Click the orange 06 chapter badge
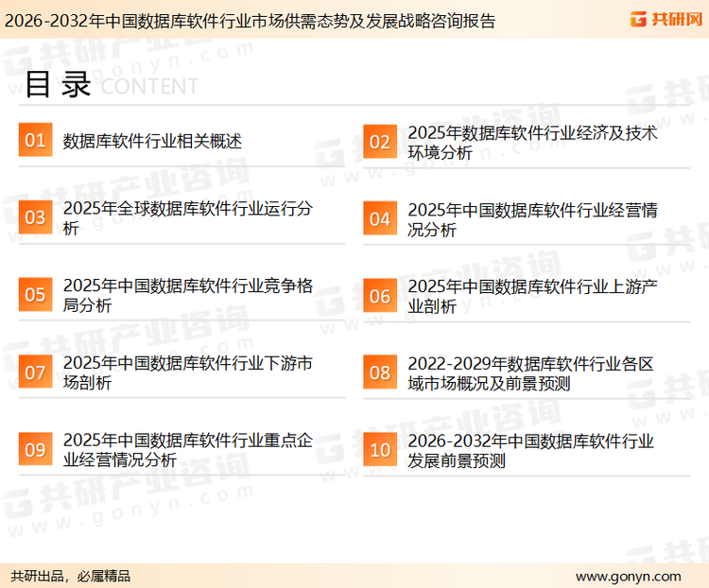Image resolution: width=709 pixels, height=588 pixels. (x=380, y=296)
